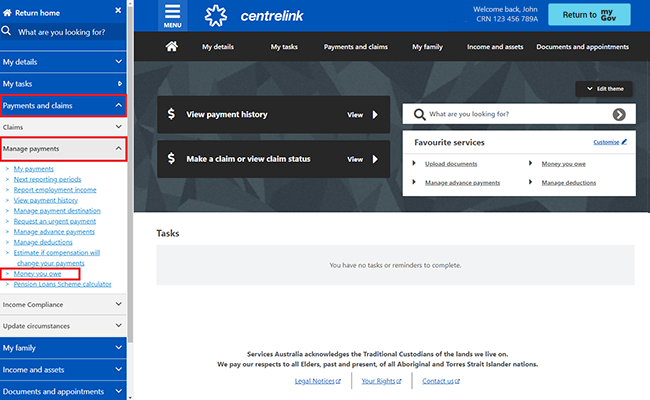
Task: Click the sidebar search magnifier icon
Action: point(8,32)
